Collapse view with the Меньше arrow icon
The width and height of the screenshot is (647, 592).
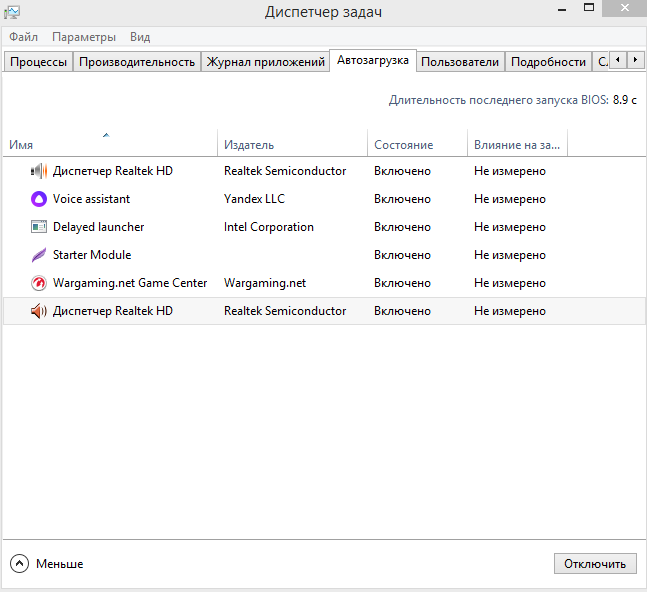click(x=19, y=564)
